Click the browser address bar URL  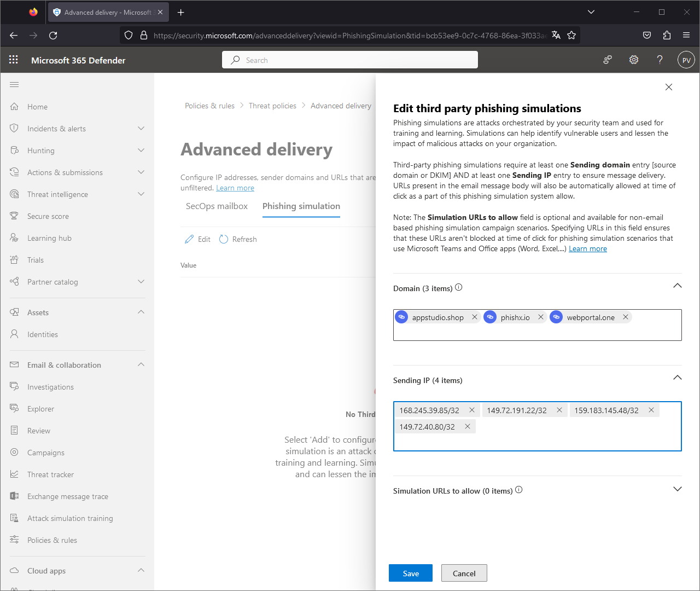pyautogui.click(x=349, y=35)
